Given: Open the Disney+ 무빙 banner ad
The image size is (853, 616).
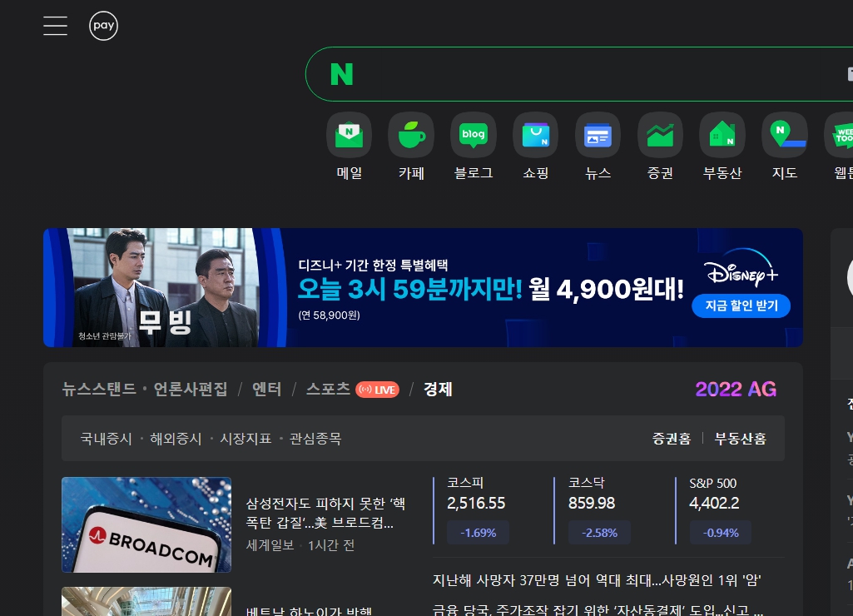Looking at the screenshot, I should [423, 287].
